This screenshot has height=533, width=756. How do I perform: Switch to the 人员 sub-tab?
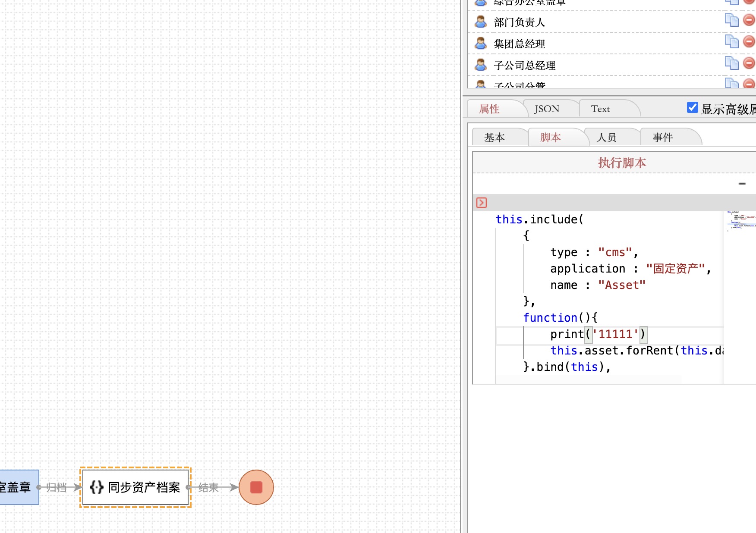[606, 138]
